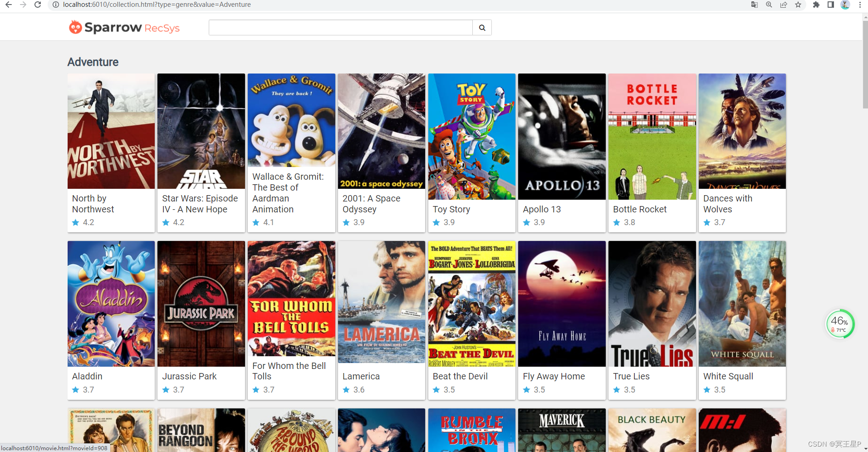Open the Apollo 13 title link
The width and height of the screenshot is (868, 452).
point(542,209)
